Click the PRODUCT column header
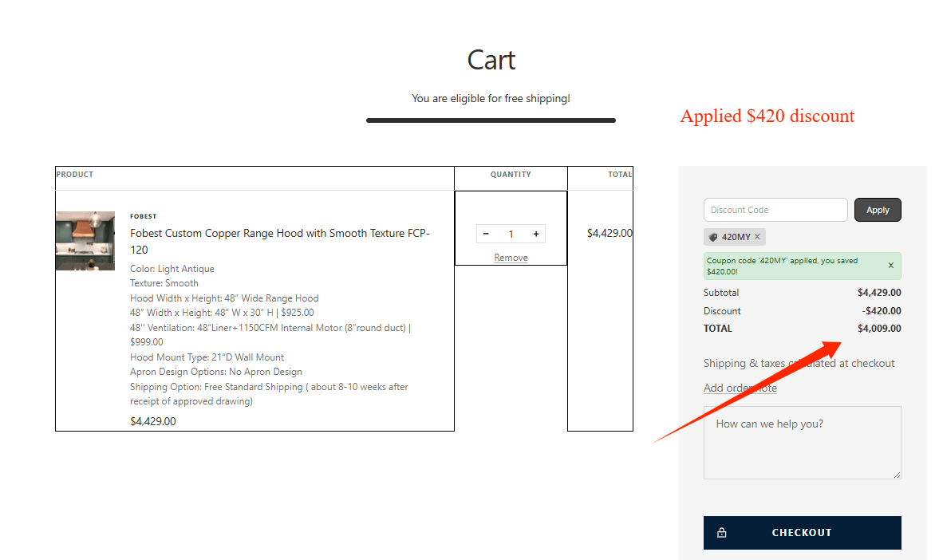The image size is (935, 560). click(x=74, y=174)
